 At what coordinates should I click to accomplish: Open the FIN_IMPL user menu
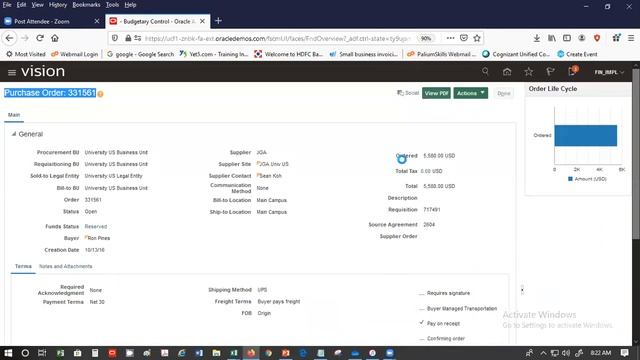pyautogui.click(x=609, y=72)
